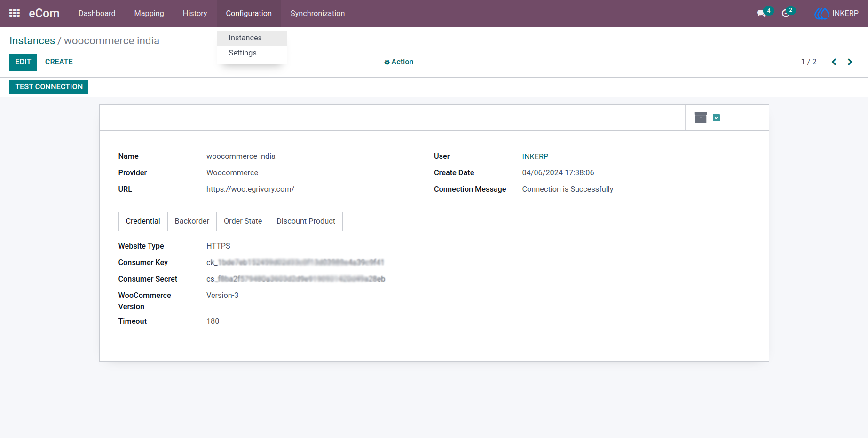
Task: Click the Timeout value 180
Action: click(x=213, y=321)
